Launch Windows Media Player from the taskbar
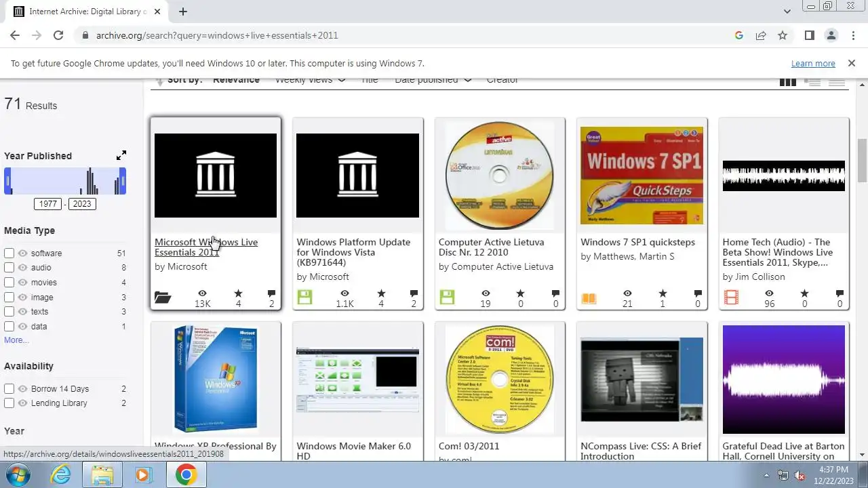868x488 pixels. pos(144,474)
